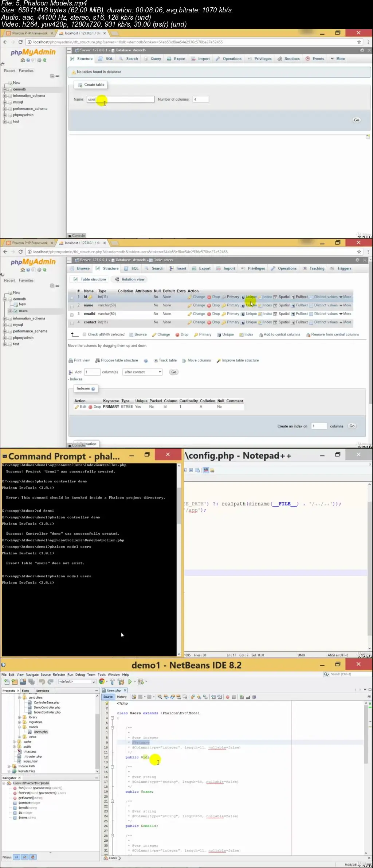Viewport: 373px width, 868px height.
Task: Tick checkbox for id column row
Action: [72, 298]
